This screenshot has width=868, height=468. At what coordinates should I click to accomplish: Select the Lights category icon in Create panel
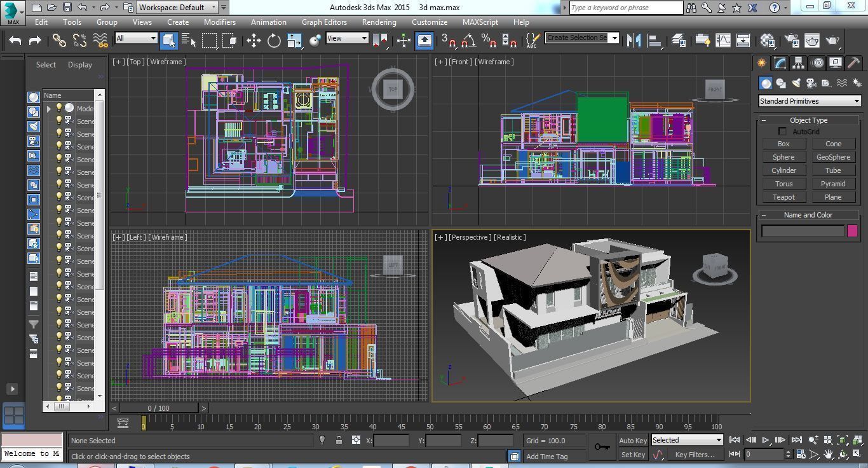coord(796,83)
